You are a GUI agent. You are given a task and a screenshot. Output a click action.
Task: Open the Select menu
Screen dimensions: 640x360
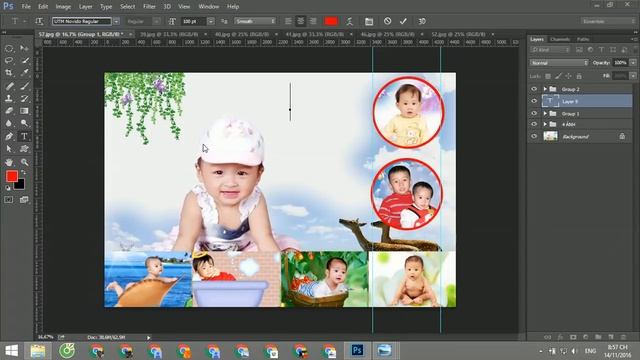127,7
